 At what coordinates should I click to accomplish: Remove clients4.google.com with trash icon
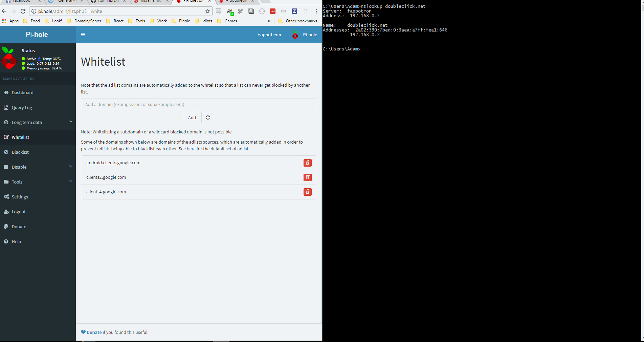coord(308,192)
